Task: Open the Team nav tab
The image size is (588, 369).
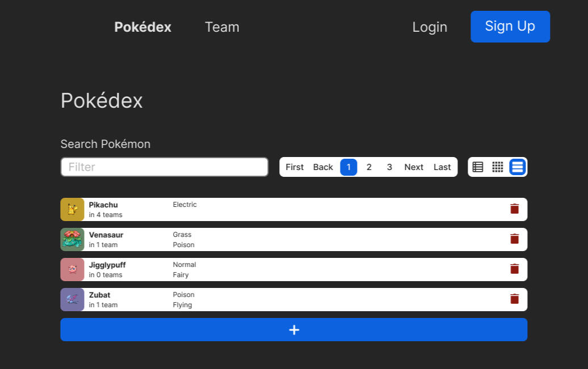Action: 222,27
